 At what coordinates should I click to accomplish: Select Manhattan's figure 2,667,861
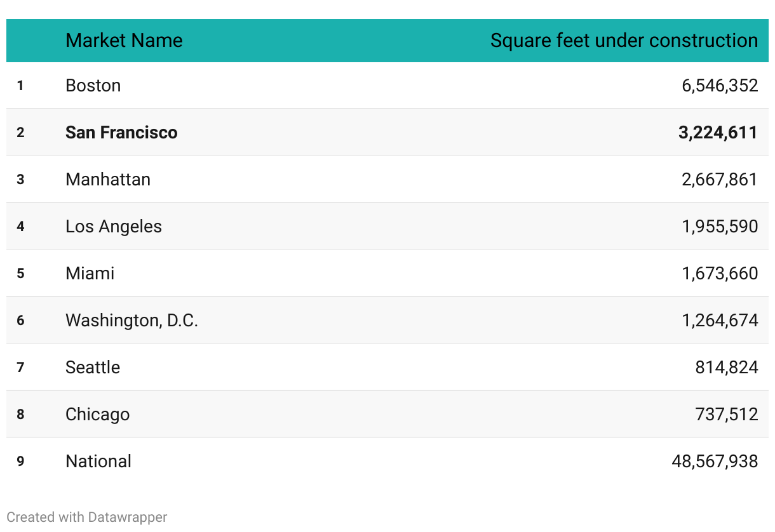click(x=720, y=180)
